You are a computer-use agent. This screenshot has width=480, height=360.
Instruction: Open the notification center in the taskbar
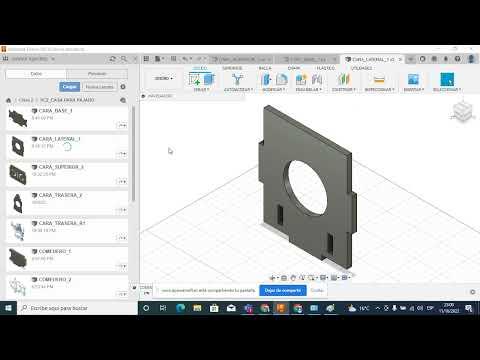(468, 308)
